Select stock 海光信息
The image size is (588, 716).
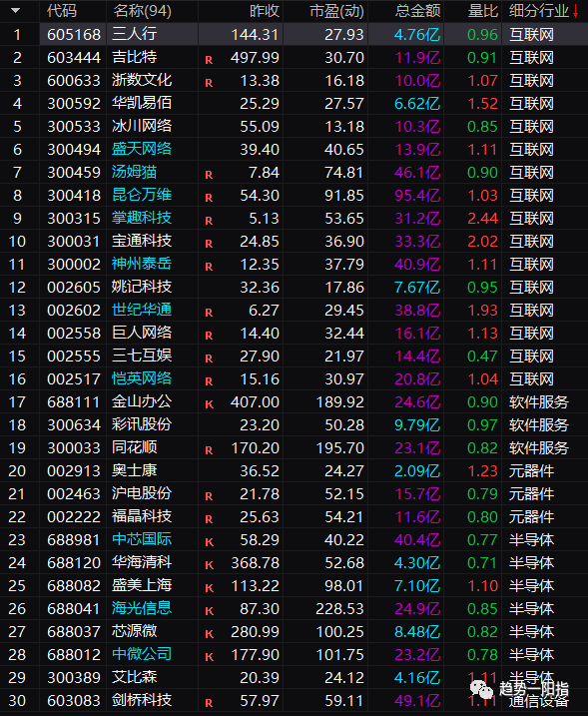[142, 609]
